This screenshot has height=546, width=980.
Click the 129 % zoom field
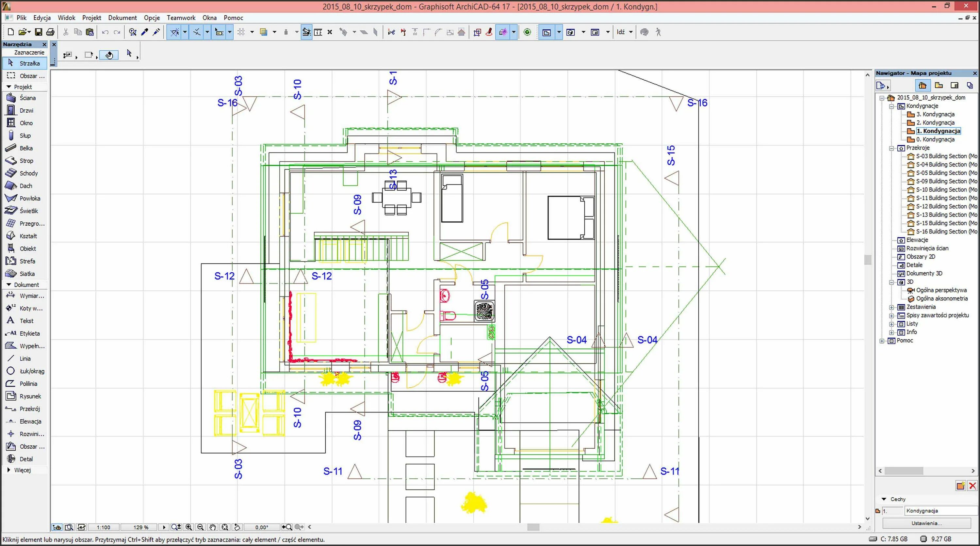tap(140, 527)
